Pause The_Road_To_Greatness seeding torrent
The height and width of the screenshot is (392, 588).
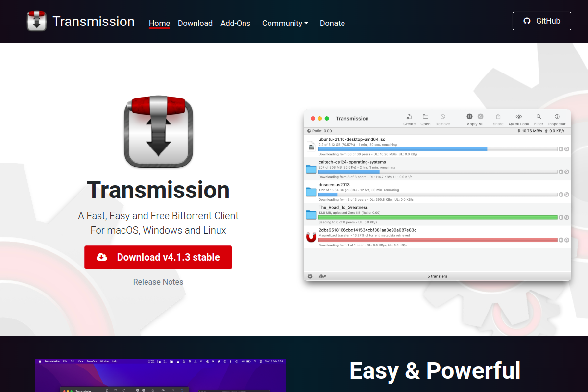pos(561,217)
